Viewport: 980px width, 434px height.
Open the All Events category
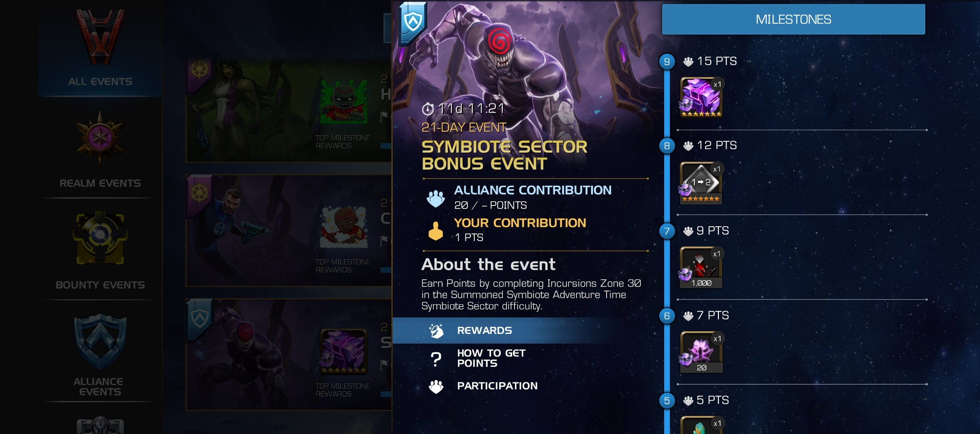[100, 48]
